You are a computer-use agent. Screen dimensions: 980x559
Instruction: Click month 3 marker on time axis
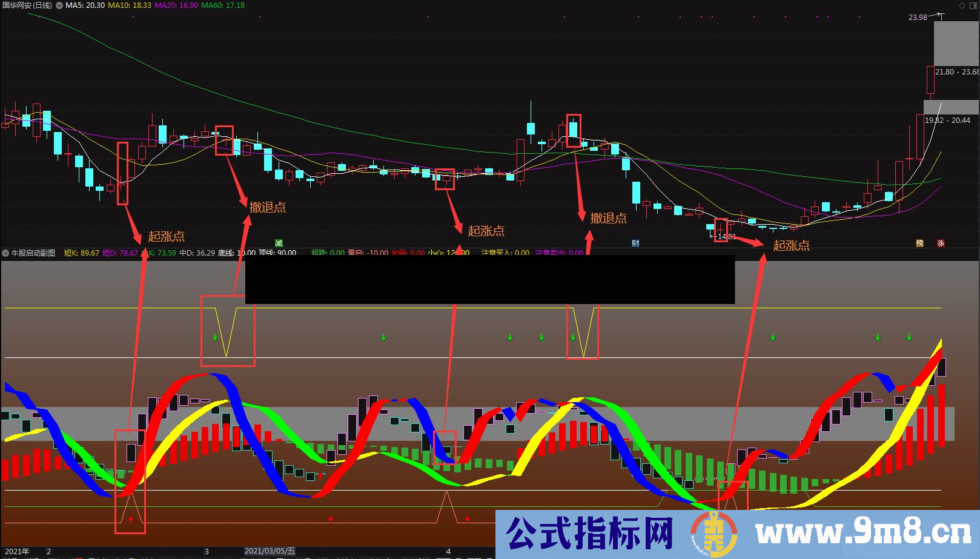[207, 551]
